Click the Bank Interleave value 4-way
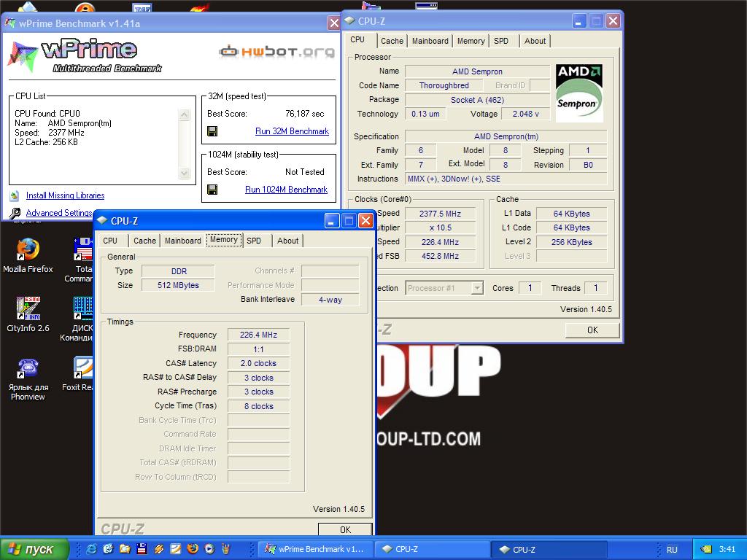The width and height of the screenshot is (747, 560). 330,300
